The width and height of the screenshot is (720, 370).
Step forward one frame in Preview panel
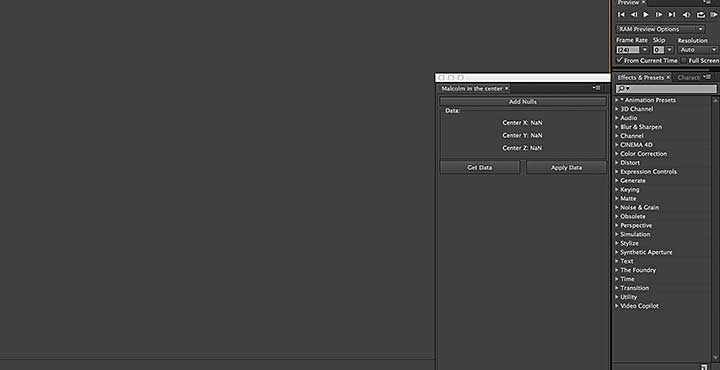pyautogui.click(x=659, y=15)
